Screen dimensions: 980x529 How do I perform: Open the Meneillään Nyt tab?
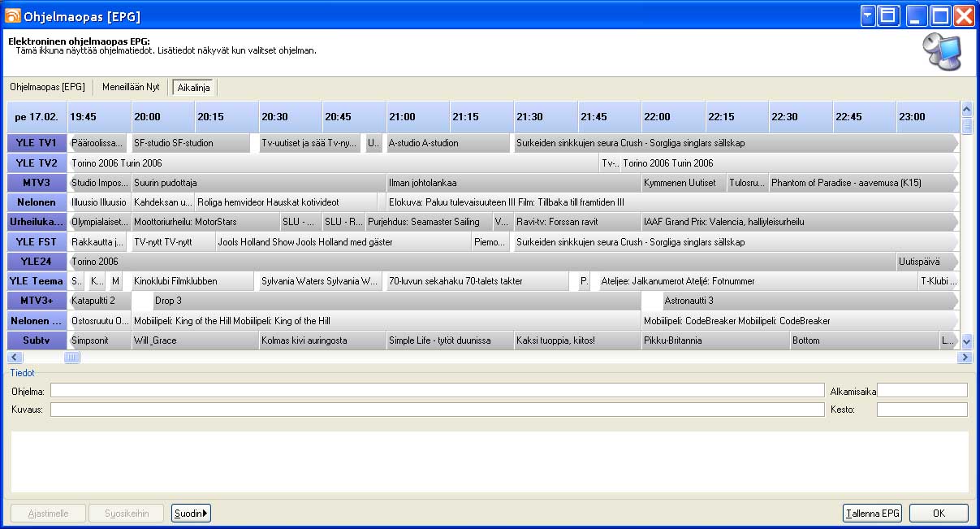131,87
